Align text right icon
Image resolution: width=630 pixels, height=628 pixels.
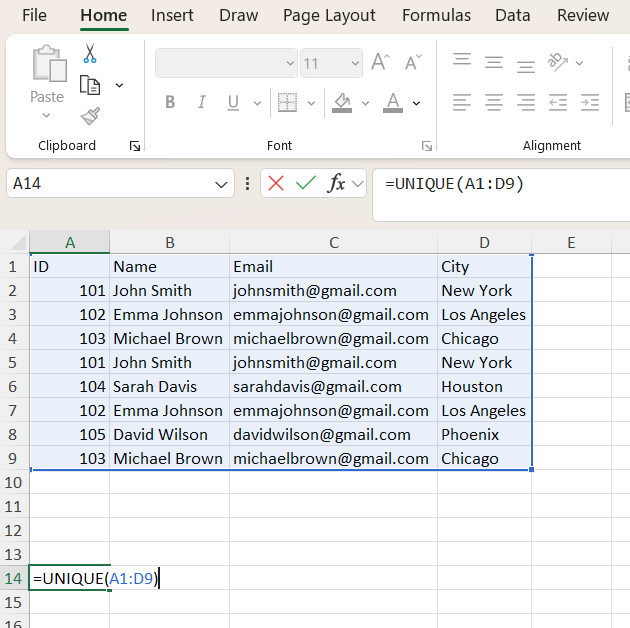coord(526,102)
